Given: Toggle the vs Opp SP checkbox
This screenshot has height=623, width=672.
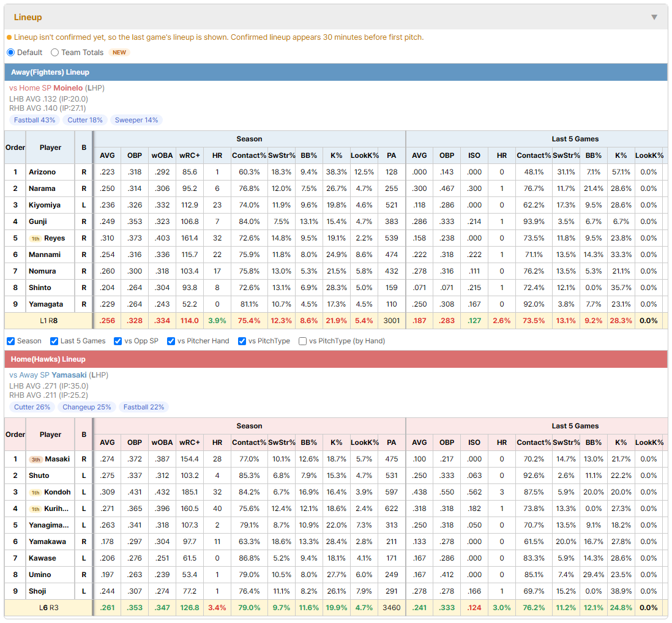Looking at the screenshot, I should pyautogui.click(x=118, y=341).
